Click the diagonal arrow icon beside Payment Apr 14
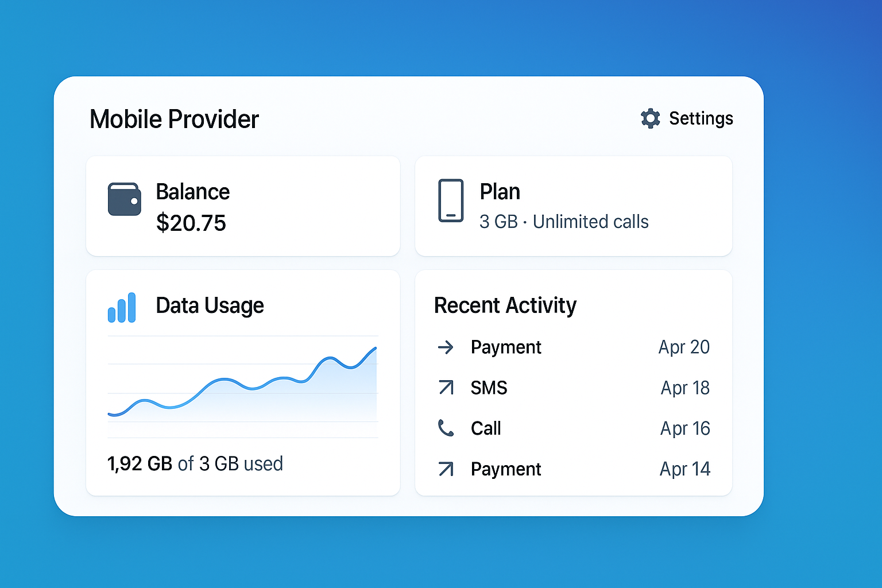 click(x=446, y=469)
